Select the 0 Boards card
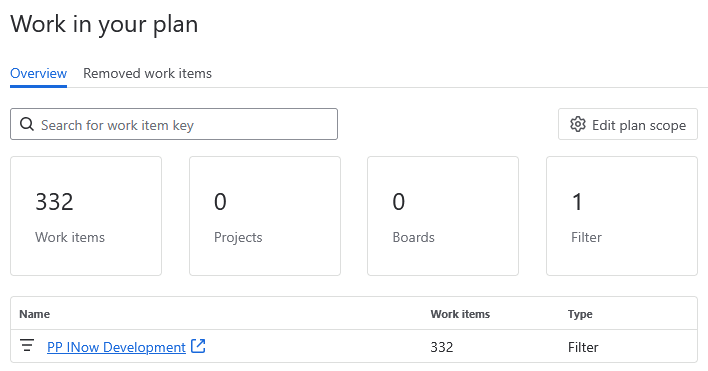 pos(443,216)
